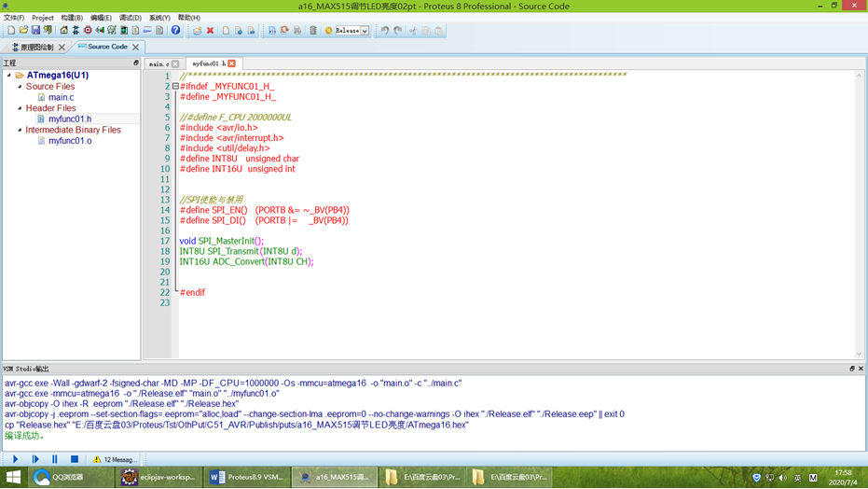Create a new source file icon
This screenshot has height=489, width=868.
pos(226,31)
